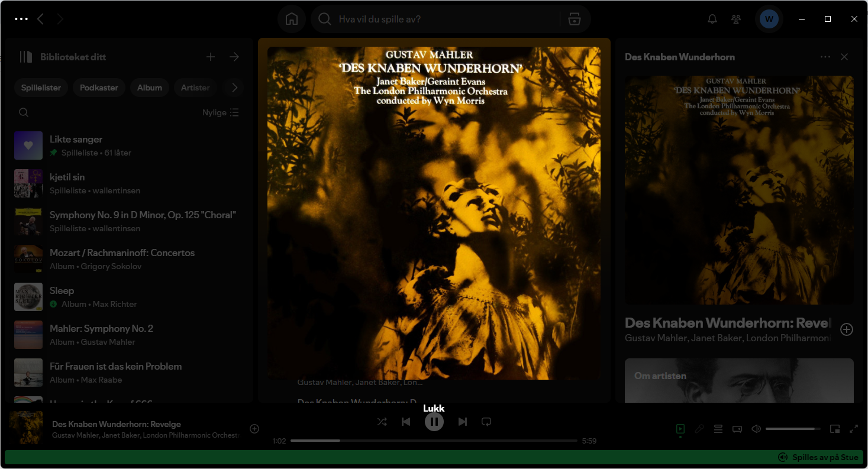Open the Nylige sort dropdown

221,112
